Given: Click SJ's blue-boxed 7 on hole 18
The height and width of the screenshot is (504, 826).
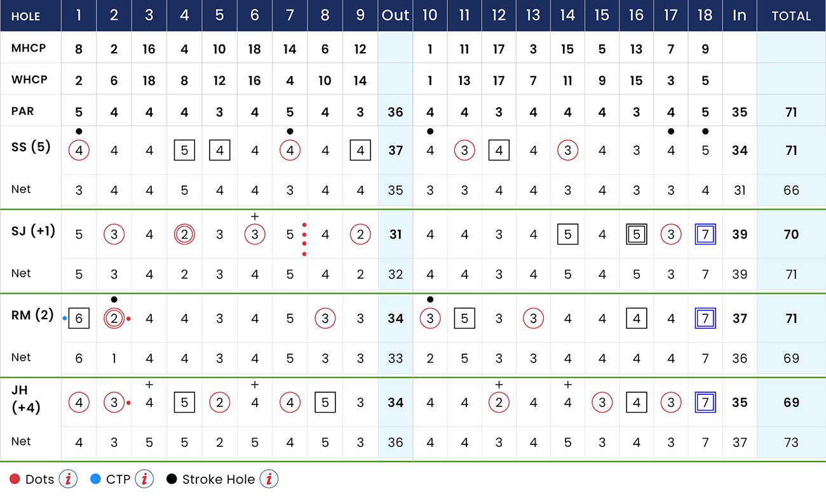Looking at the screenshot, I should [705, 234].
